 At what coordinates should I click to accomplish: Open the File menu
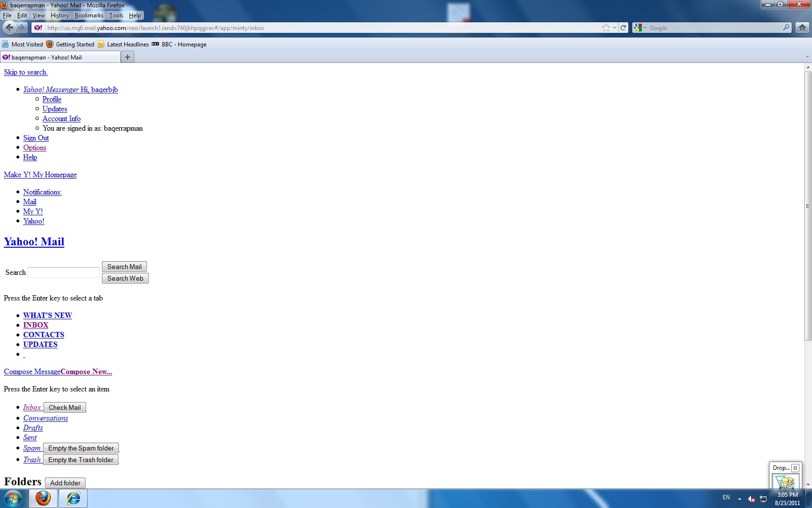click(7, 15)
